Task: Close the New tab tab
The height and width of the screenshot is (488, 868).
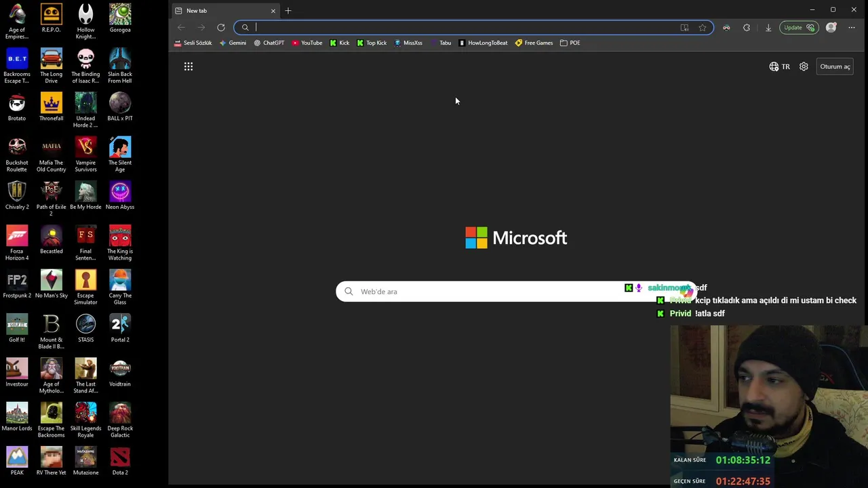Action: (273, 11)
